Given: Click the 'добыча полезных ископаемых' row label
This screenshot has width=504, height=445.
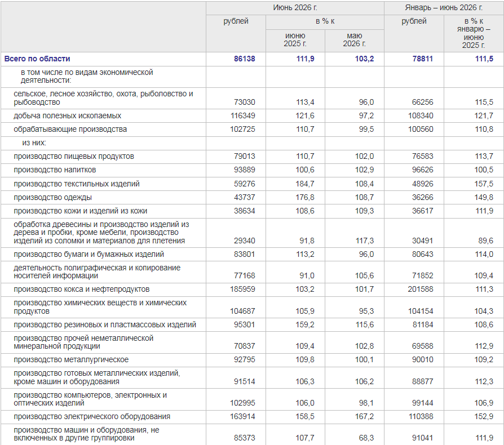Looking at the screenshot, I should click(68, 115).
